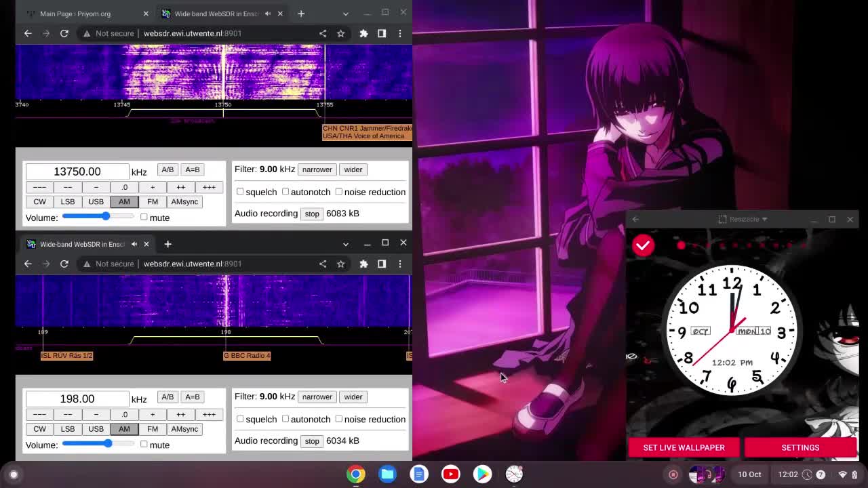The width and height of the screenshot is (868, 488).
Task: Stop audio recording on the 198 kHz receiver
Action: click(x=312, y=441)
